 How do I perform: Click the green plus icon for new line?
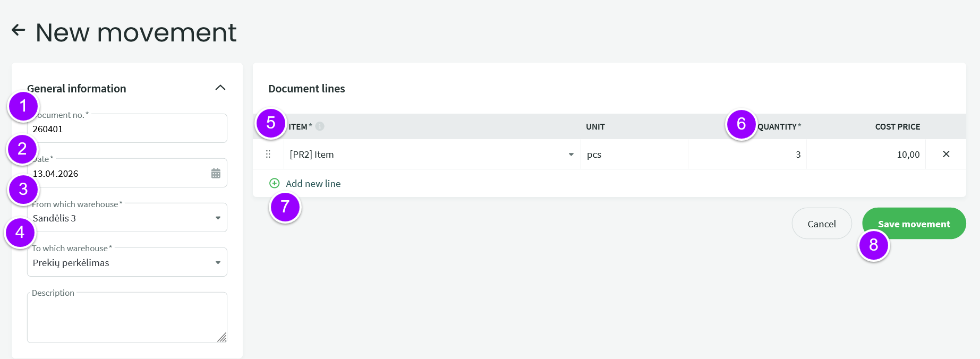[275, 183]
